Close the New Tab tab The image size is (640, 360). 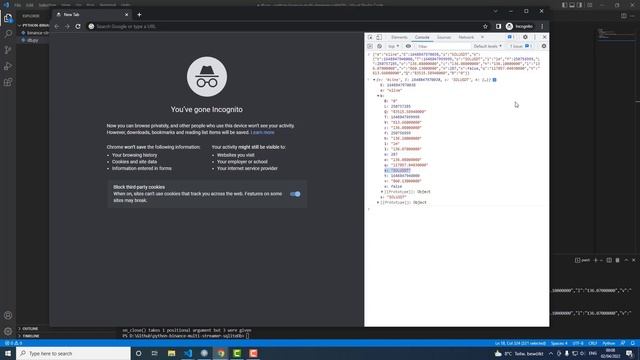tap(126, 15)
